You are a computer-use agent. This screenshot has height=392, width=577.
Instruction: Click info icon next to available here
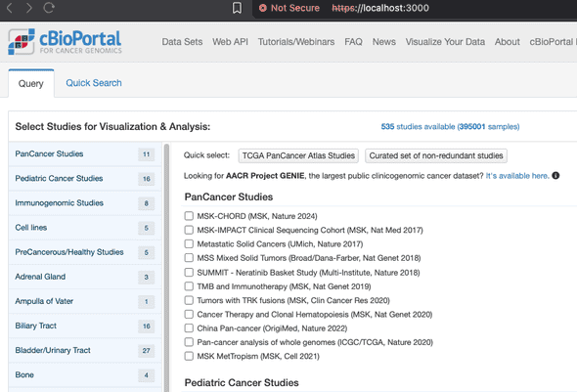pyautogui.click(x=555, y=176)
